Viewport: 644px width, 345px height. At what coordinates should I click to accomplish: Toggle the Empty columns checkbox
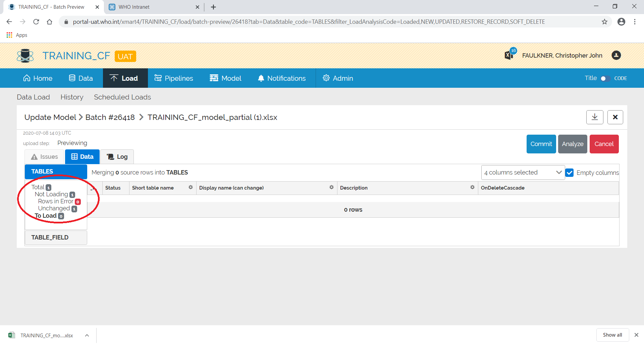coord(570,172)
